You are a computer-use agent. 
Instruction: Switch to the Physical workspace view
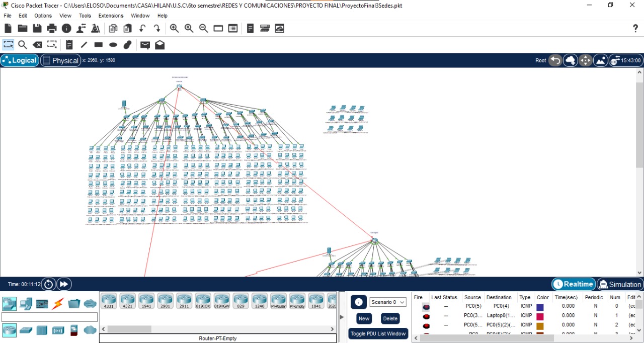(60, 60)
